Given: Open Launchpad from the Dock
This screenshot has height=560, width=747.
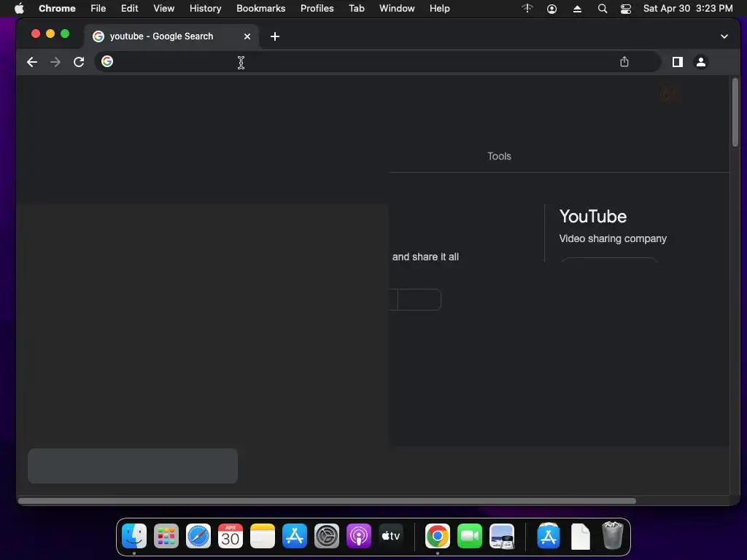Looking at the screenshot, I should [166, 536].
